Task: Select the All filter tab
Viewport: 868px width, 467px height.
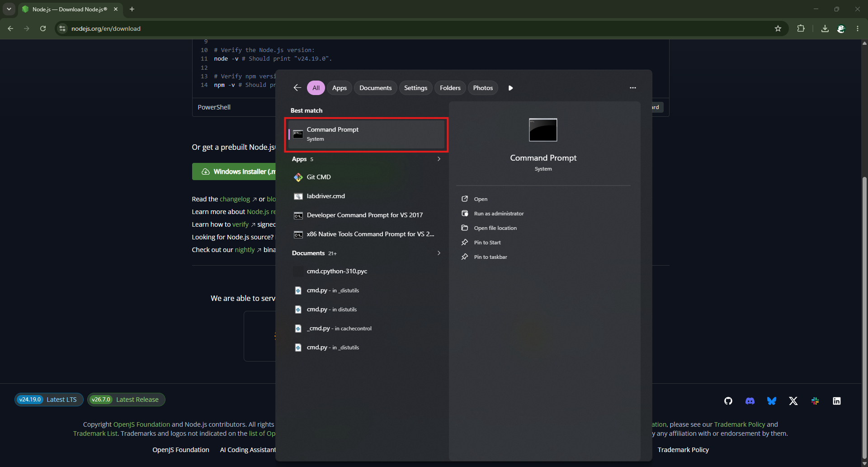Action: 316,88
